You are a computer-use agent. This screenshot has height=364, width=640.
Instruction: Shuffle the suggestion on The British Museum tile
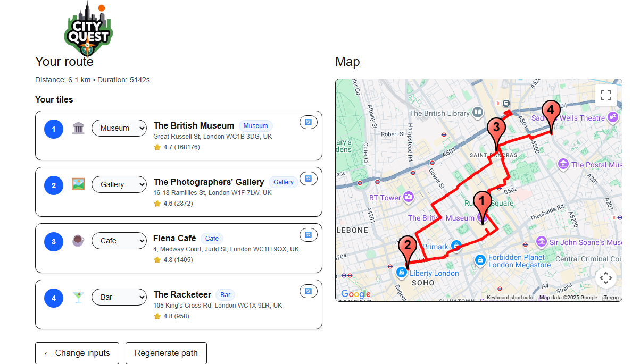[309, 122]
